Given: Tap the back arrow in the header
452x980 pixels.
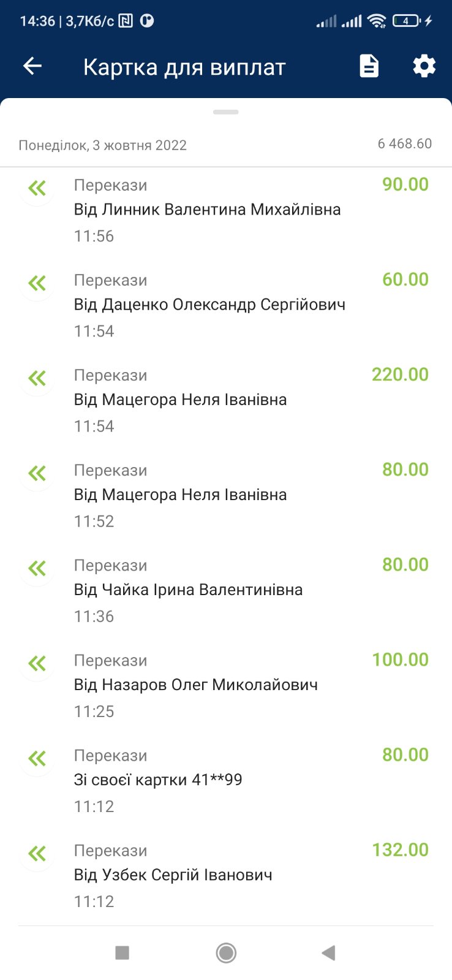Looking at the screenshot, I should (32, 66).
